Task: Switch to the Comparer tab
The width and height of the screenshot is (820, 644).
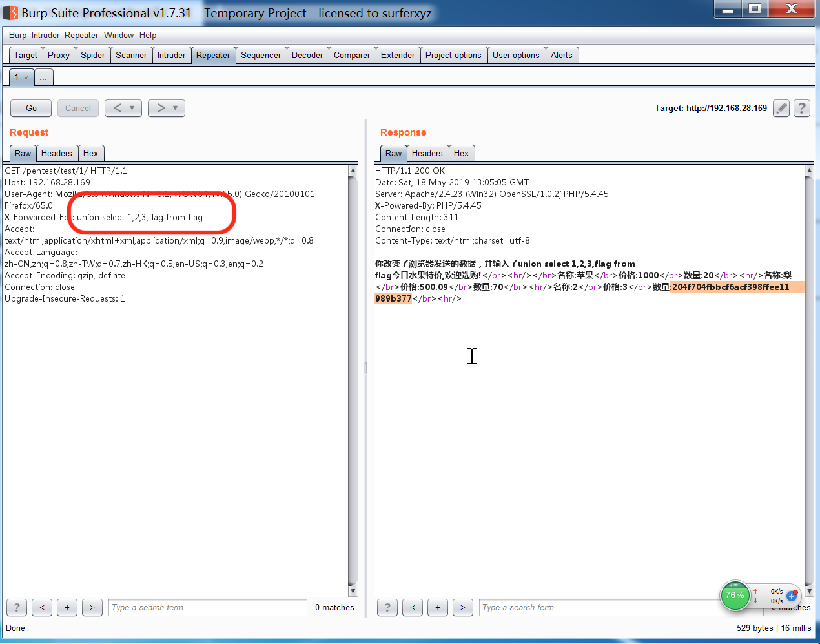Action: (x=352, y=55)
